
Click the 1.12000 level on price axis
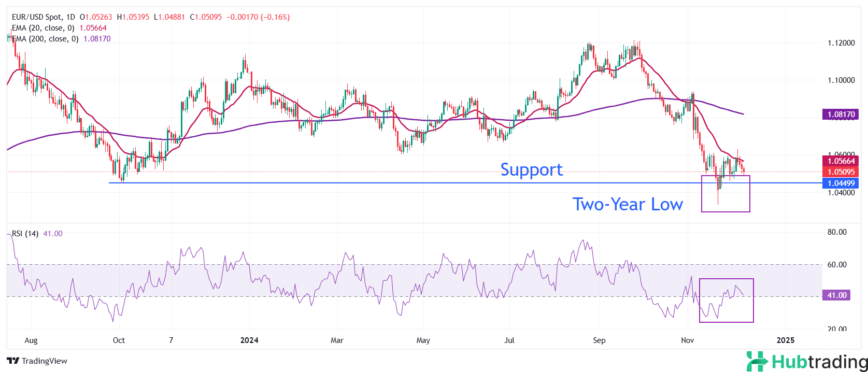841,43
